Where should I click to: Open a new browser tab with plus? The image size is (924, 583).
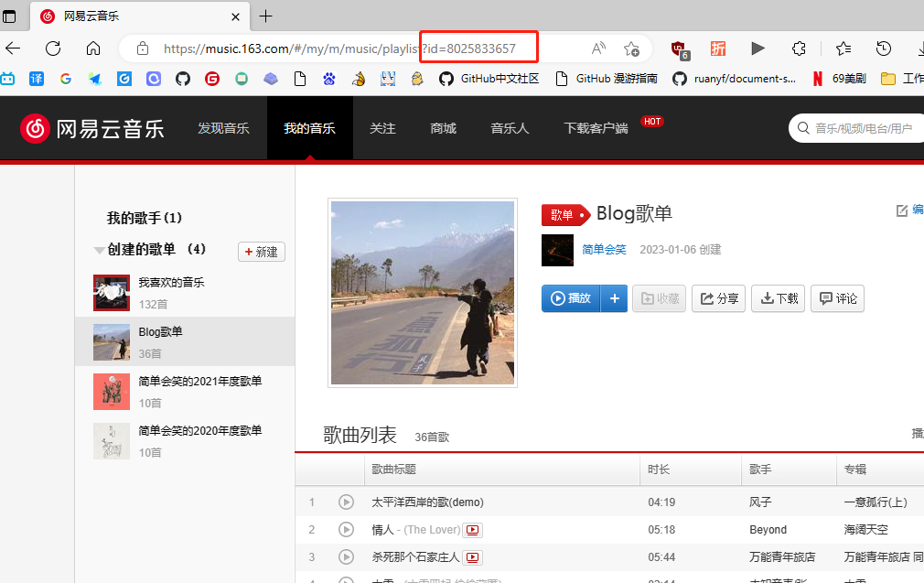pos(266,16)
